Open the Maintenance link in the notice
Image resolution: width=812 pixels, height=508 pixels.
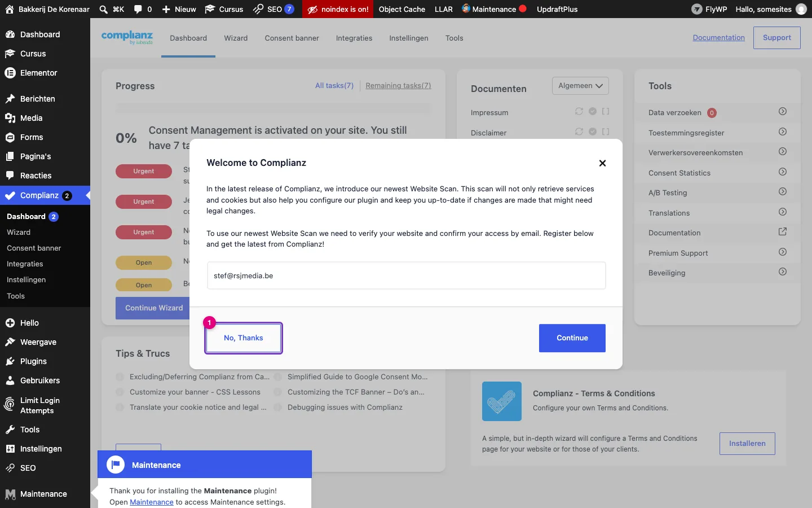(x=152, y=502)
